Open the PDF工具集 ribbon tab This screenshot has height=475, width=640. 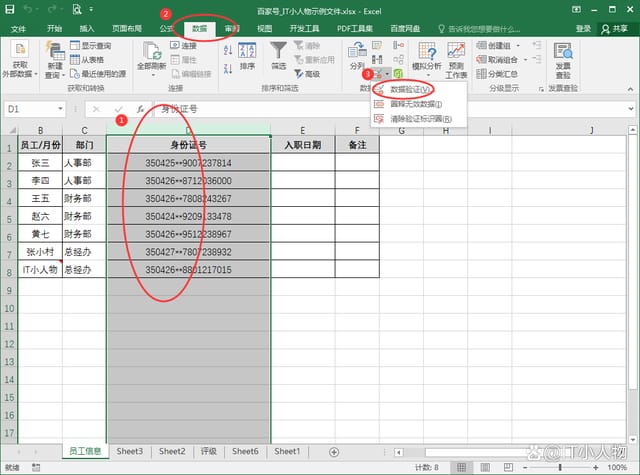355,29
